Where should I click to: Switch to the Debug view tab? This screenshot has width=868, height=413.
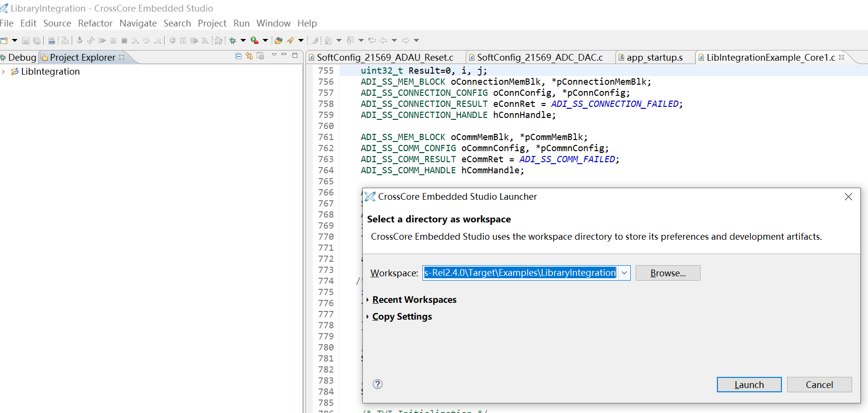click(19, 57)
